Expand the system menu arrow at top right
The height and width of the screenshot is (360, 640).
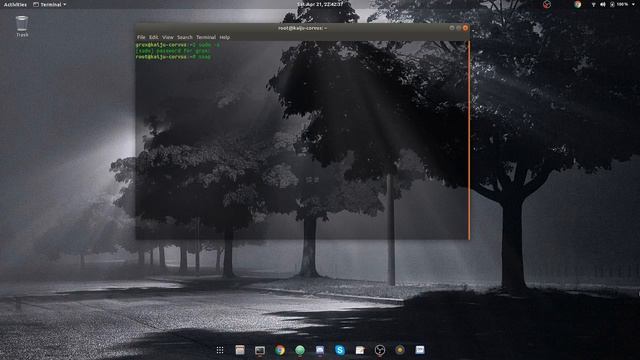(x=634, y=4)
